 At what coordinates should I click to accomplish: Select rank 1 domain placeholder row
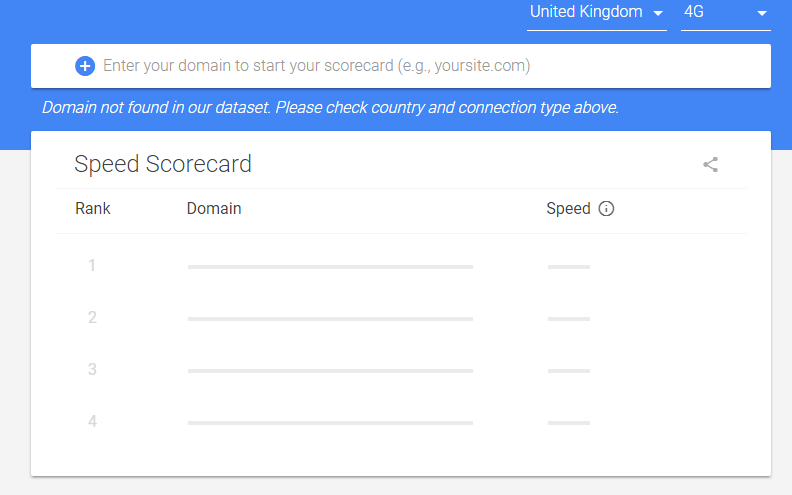(330, 267)
